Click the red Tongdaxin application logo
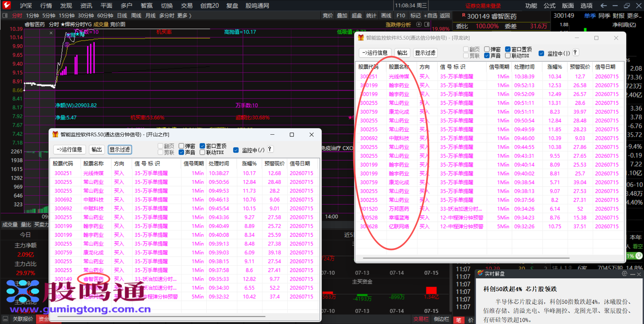This screenshot has width=644, height=324. click(7, 5)
